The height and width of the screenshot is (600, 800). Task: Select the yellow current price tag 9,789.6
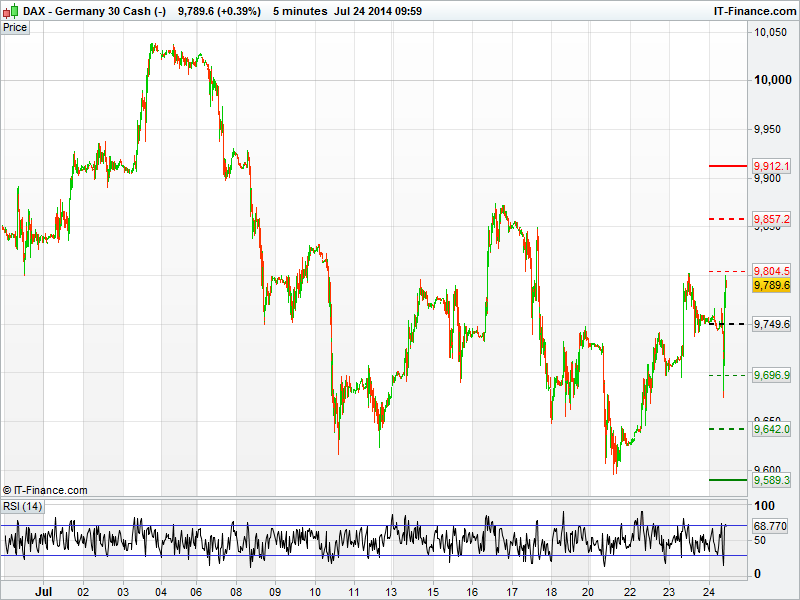[771, 286]
